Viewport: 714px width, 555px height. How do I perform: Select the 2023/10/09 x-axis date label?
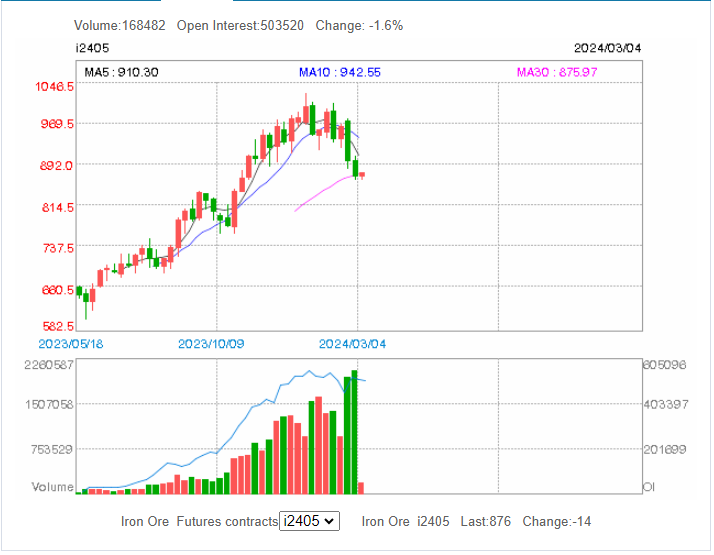[211, 343]
